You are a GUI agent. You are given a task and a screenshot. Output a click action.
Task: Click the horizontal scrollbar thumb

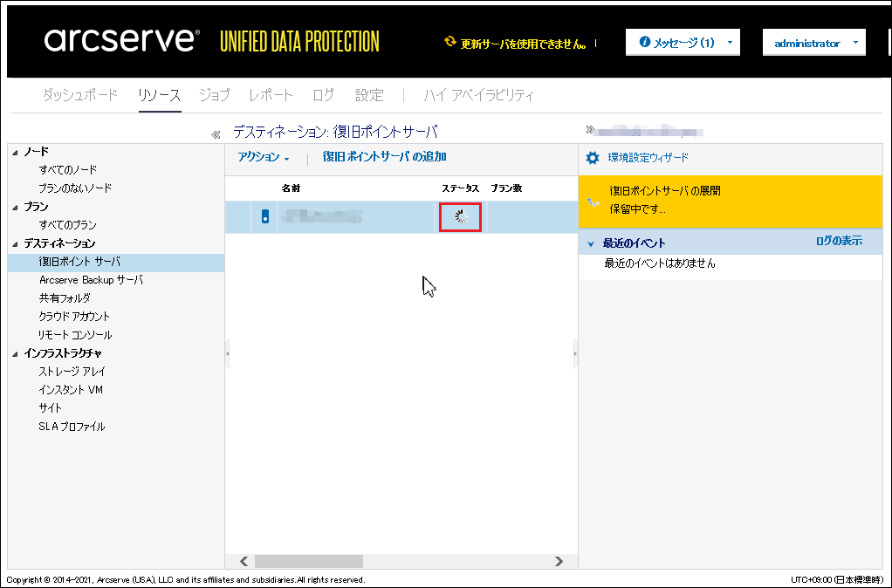309,561
